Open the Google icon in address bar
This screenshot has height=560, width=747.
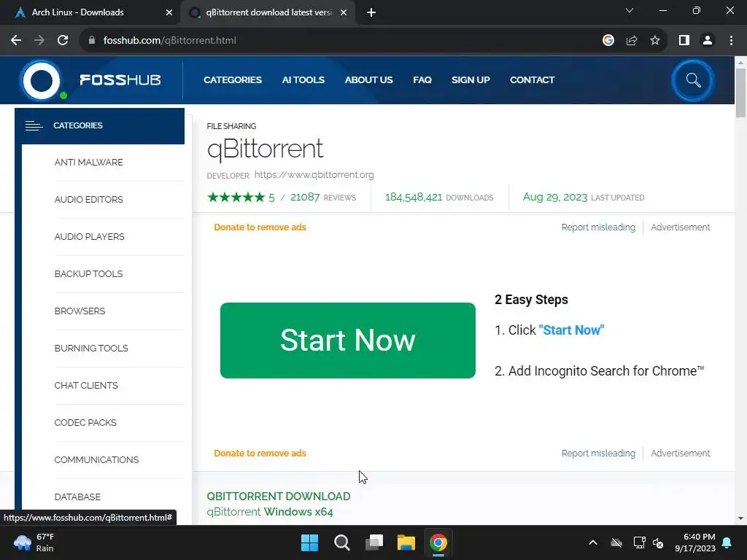click(608, 41)
